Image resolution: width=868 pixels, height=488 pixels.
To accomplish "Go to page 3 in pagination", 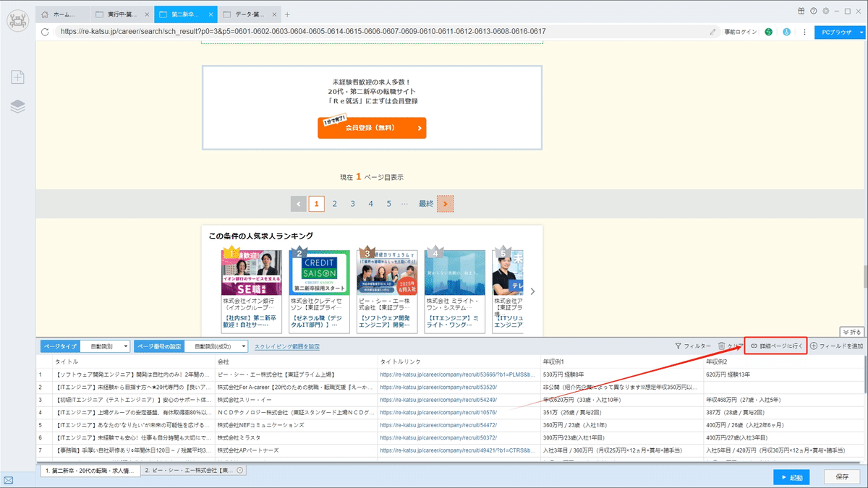I will click(353, 204).
